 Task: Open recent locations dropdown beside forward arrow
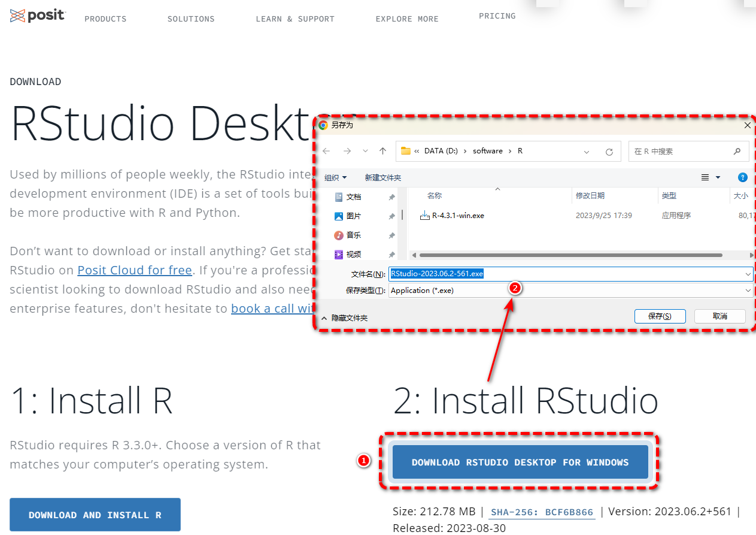pos(365,152)
